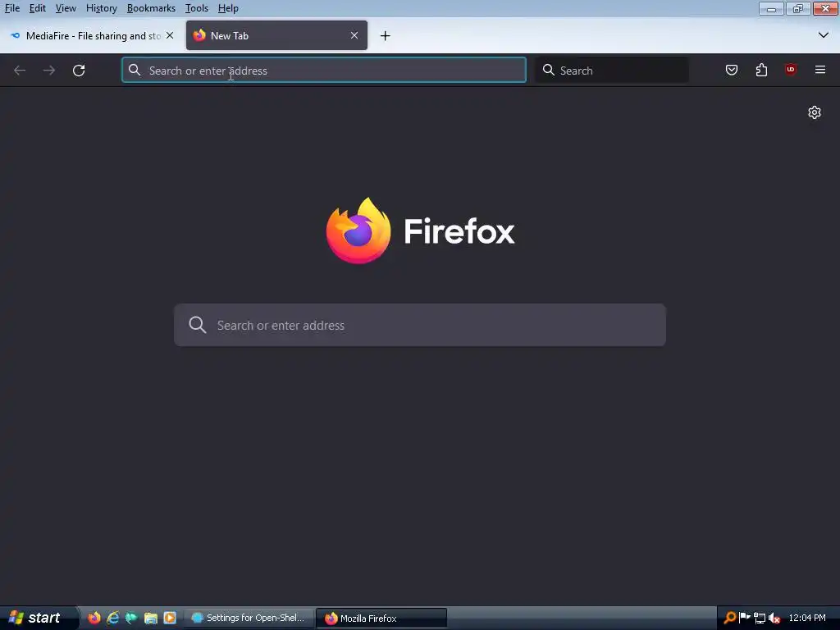The width and height of the screenshot is (840, 630).
Task: Reload the current page
Action: (79, 71)
